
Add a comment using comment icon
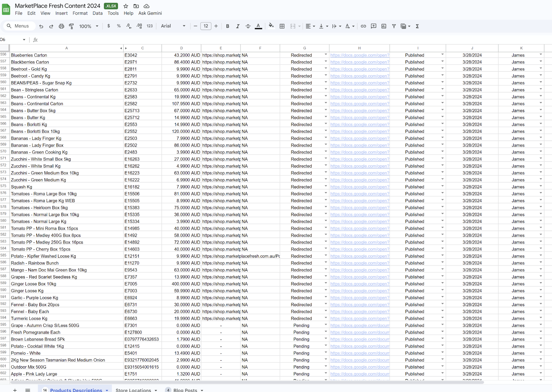[373, 26]
